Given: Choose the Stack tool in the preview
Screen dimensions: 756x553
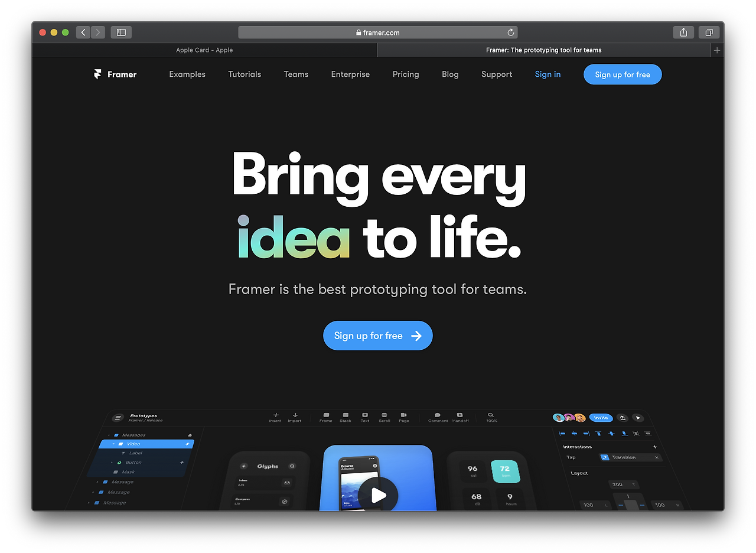Looking at the screenshot, I should (x=346, y=417).
